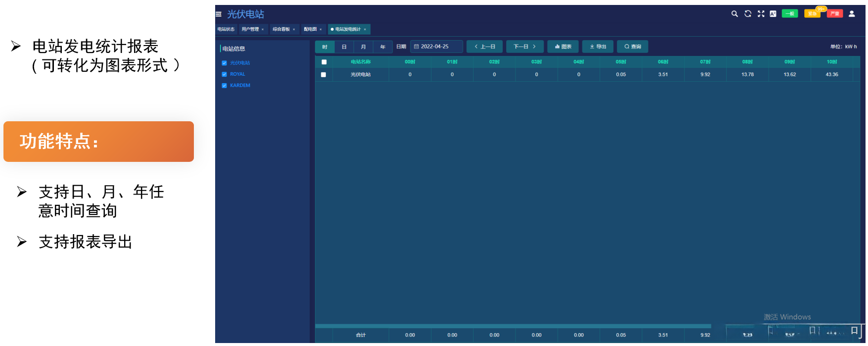
Task: Open the search magnifier icon in header
Action: 734,14
